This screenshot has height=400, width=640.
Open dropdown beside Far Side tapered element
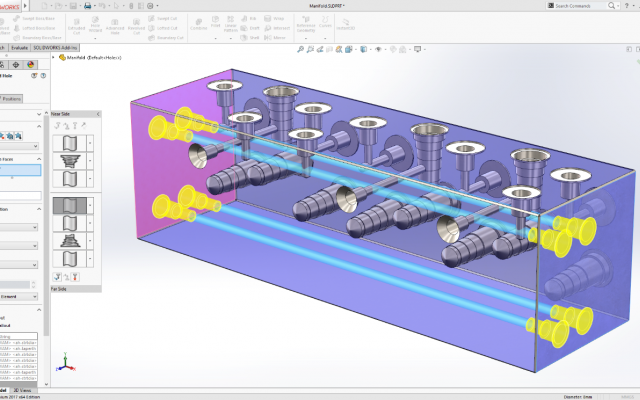[90, 241]
